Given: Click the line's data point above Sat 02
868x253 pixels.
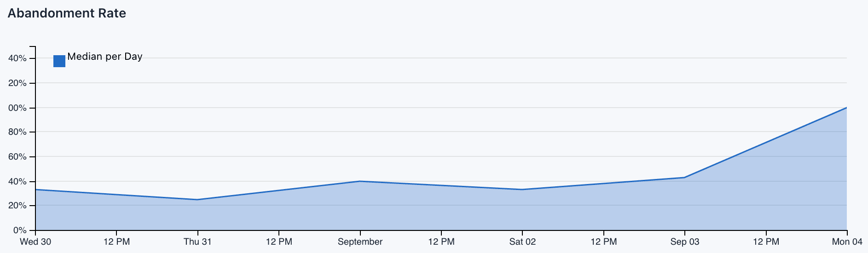Looking at the screenshot, I should tap(522, 190).
